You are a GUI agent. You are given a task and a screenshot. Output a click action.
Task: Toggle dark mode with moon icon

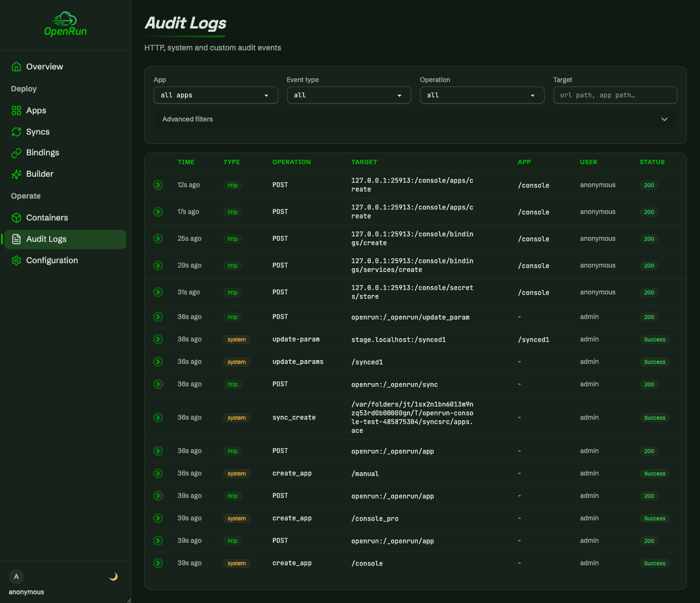pos(113,576)
